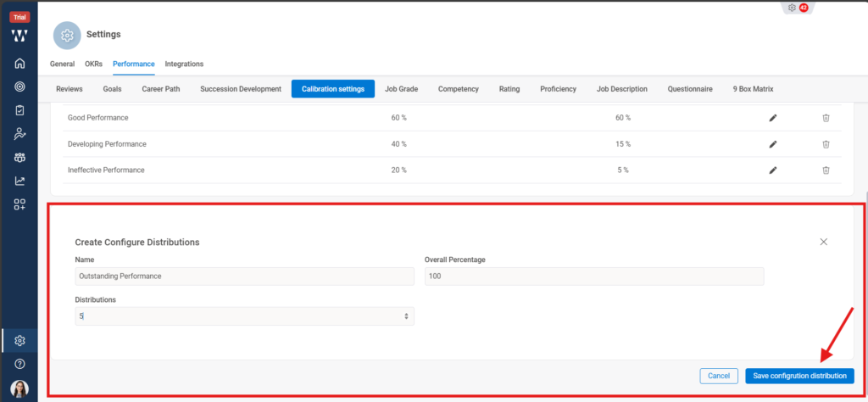Edit the Good Performance row

pos(773,117)
